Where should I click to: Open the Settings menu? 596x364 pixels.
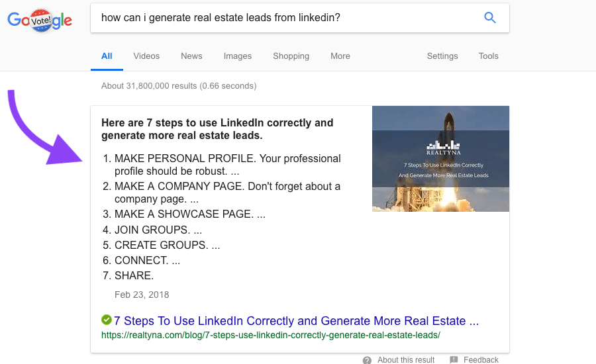tap(442, 56)
